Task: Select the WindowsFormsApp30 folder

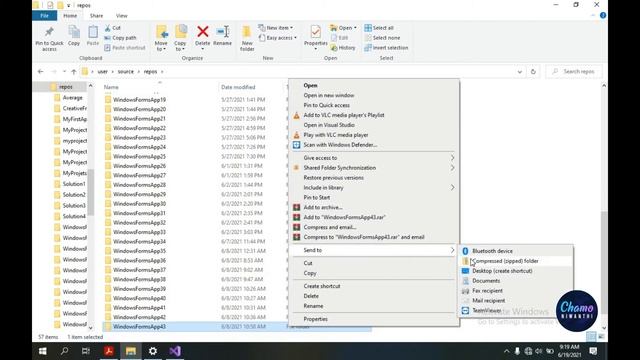Action: 139,204
